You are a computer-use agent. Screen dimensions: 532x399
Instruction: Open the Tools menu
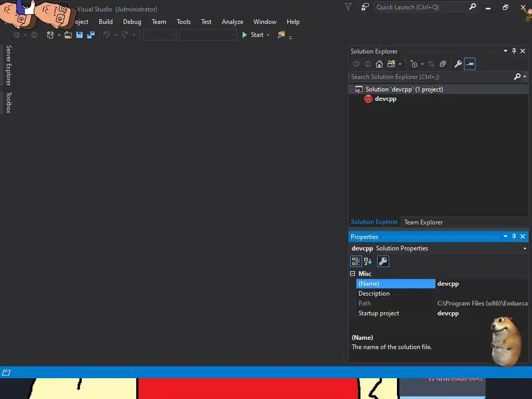tap(183, 22)
